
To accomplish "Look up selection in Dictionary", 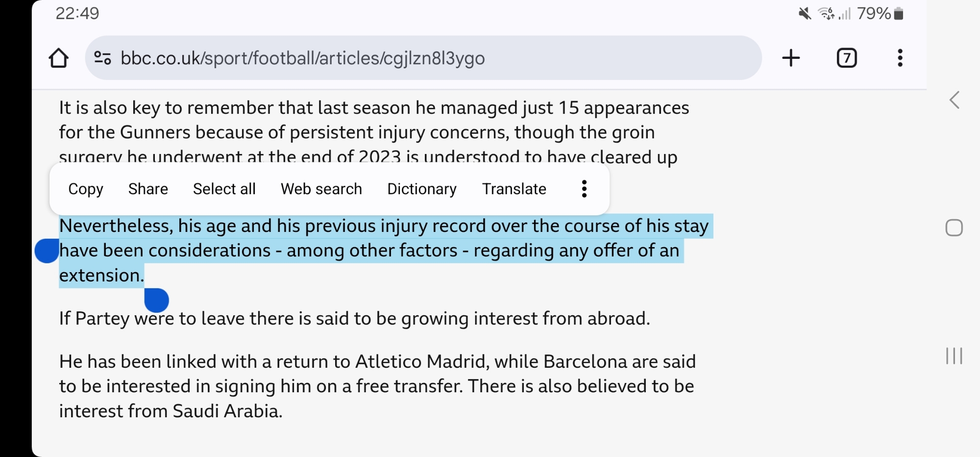I will pyautogui.click(x=422, y=189).
